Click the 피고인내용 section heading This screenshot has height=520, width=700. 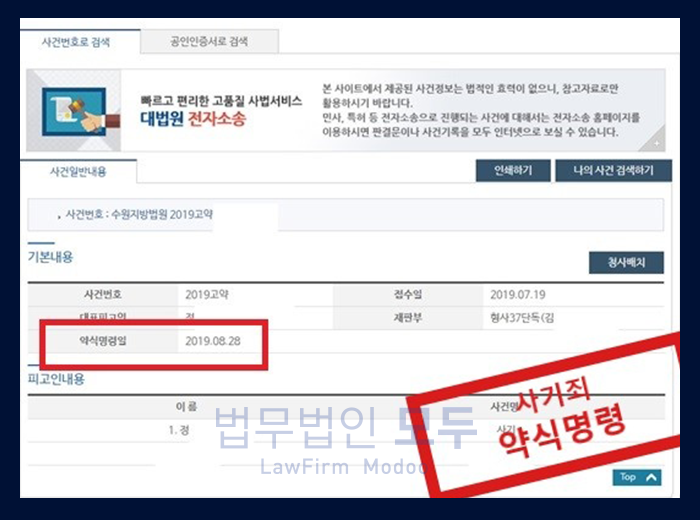tap(56, 380)
